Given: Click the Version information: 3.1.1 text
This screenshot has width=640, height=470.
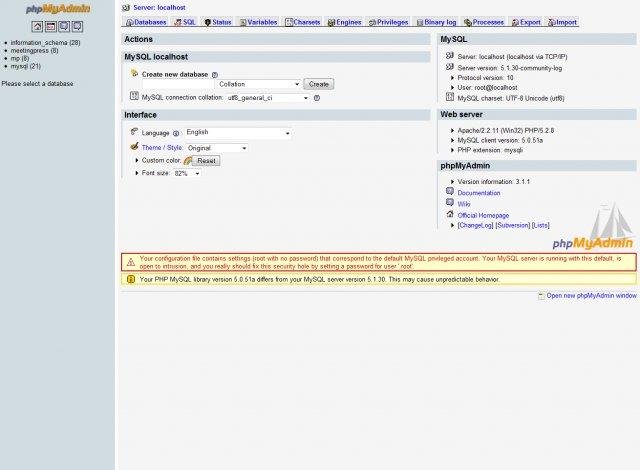Looking at the screenshot, I should click(493, 182).
